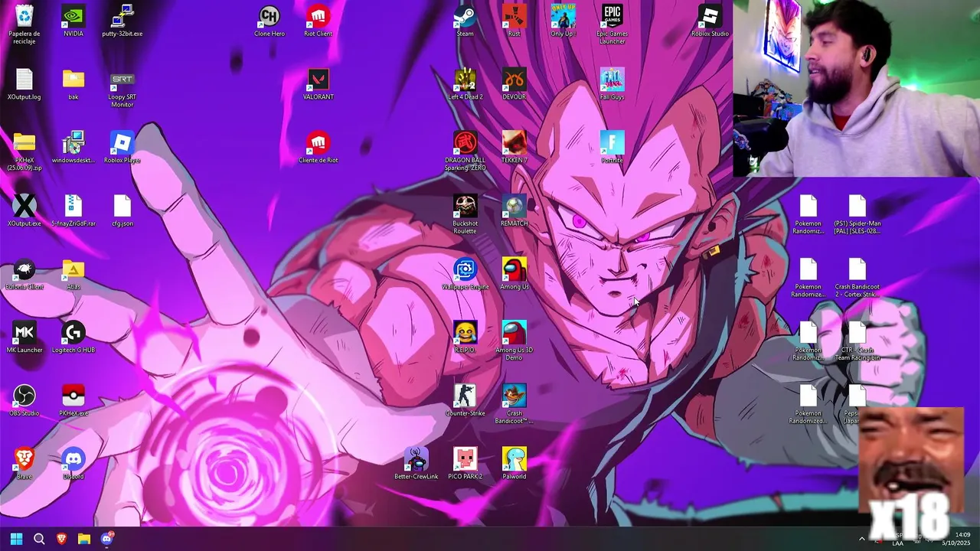Open the Riot Client shortcut
980x551 pixels.
coord(318,21)
